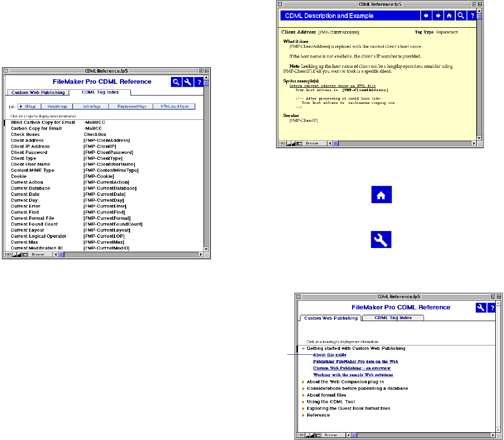Click the large standalone wrench icon
The width and height of the screenshot is (504, 440).
click(381, 240)
